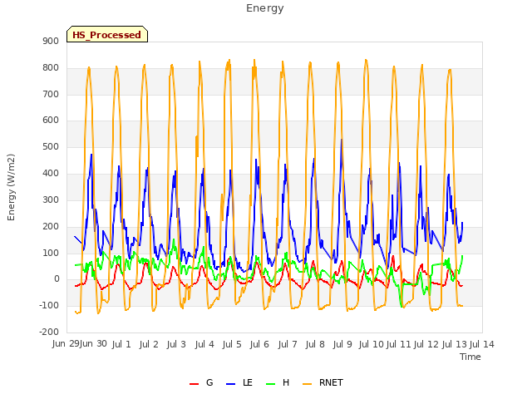Click the 200 y-axis tick label
The image size is (532, 399).
pyautogui.click(x=51, y=226)
